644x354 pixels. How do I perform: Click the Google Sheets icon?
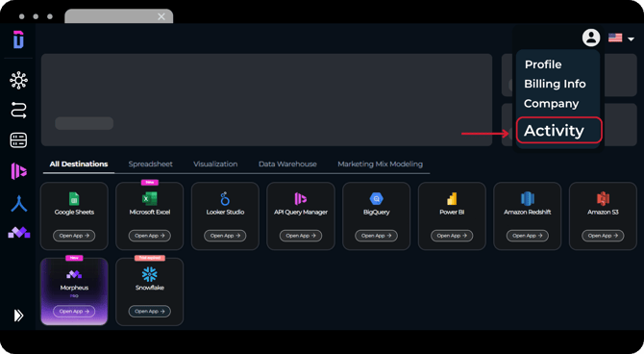74,199
